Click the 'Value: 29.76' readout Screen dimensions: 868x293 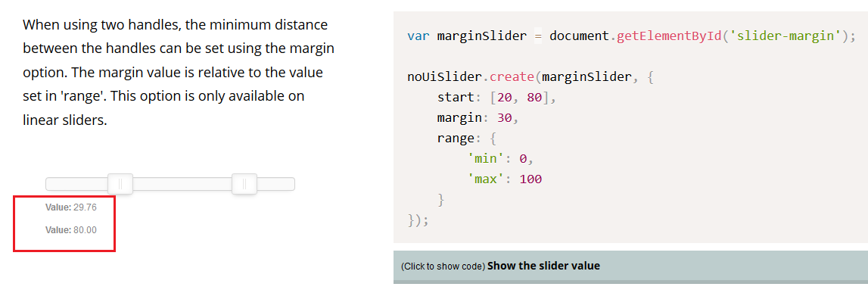click(71, 207)
